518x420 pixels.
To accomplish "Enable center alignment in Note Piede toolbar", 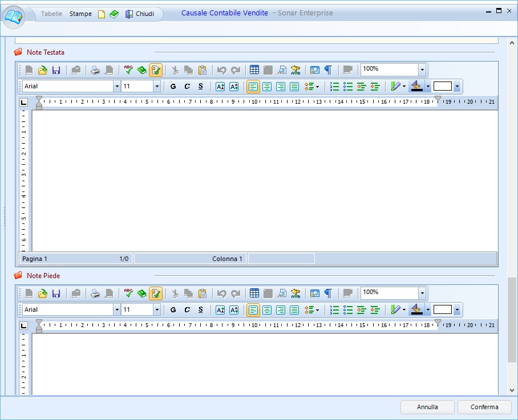I will point(267,310).
